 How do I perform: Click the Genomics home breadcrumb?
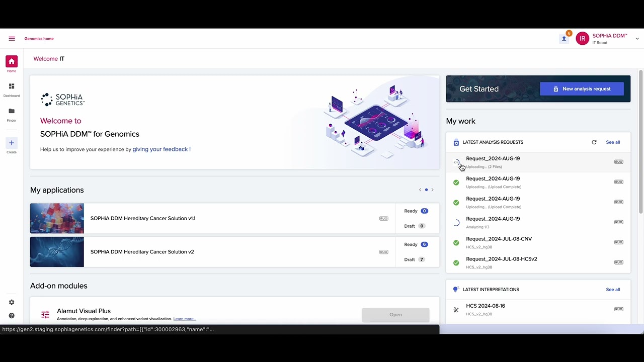coord(39,39)
